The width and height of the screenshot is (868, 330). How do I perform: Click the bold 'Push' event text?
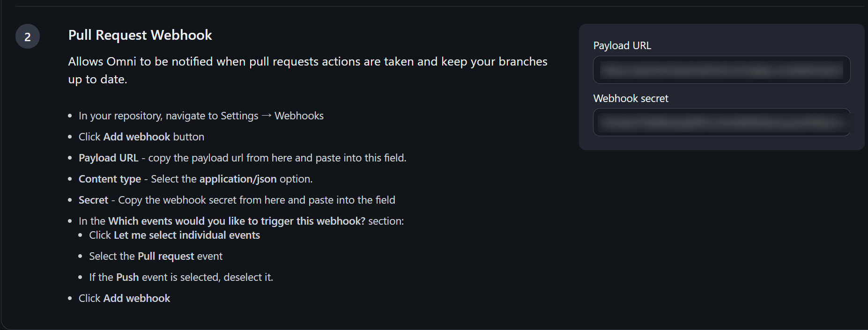(x=127, y=277)
